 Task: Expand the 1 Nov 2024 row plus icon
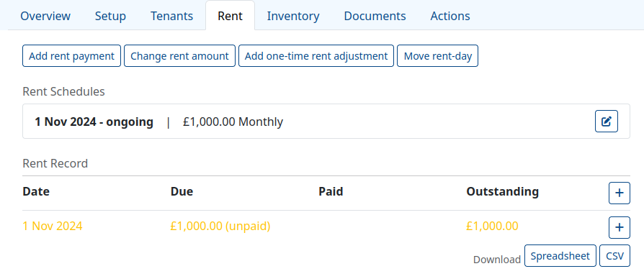pos(620,227)
